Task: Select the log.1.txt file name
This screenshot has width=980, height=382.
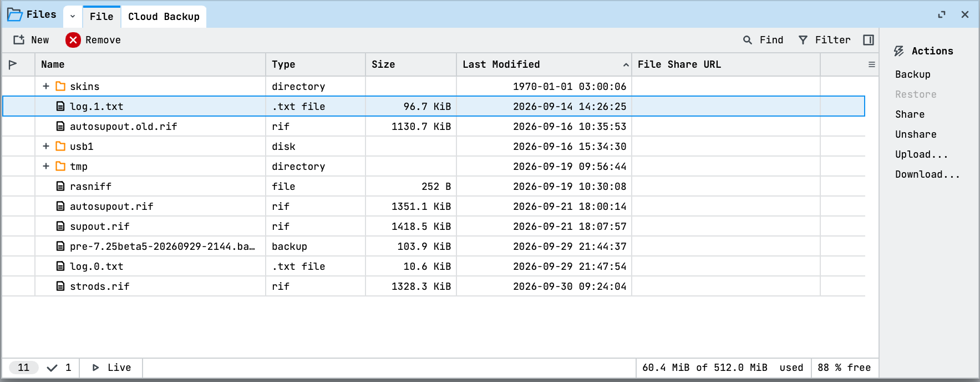Action: 97,107
